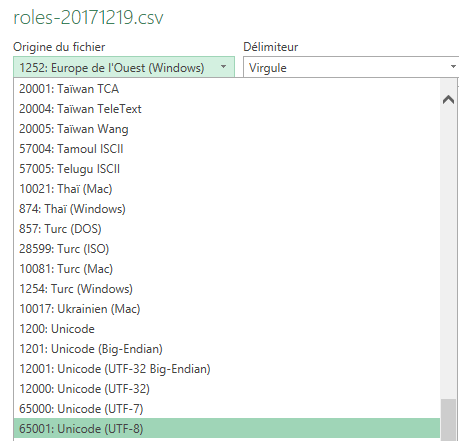The width and height of the screenshot is (459, 441).
Task: Select 65001: Unicode (UTF-8) encoding
Action: (x=227, y=428)
